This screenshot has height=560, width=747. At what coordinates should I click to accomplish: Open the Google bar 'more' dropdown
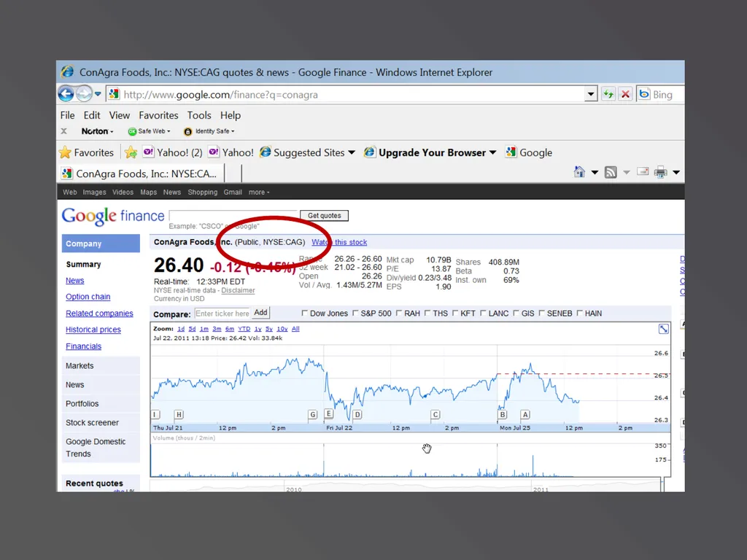pos(259,192)
